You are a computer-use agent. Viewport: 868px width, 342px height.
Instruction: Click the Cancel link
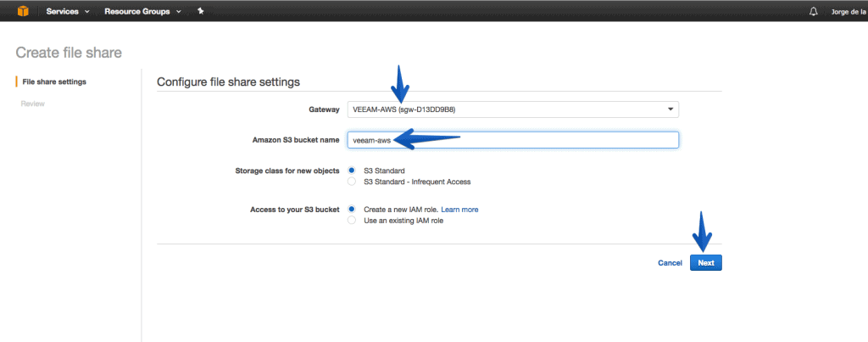670,263
